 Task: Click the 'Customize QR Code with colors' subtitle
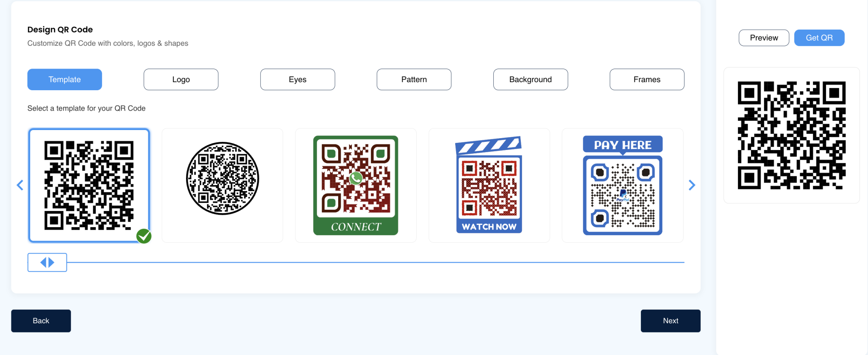coord(108,43)
